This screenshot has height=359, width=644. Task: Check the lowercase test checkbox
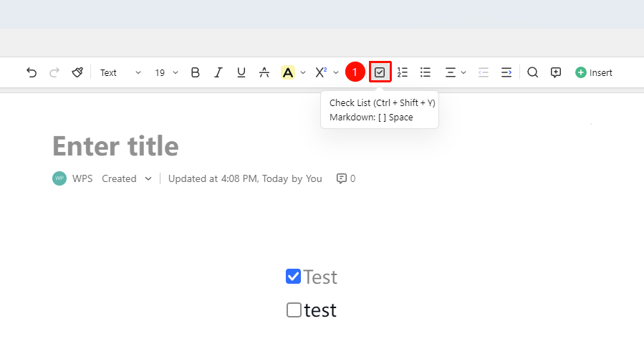coord(294,310)
